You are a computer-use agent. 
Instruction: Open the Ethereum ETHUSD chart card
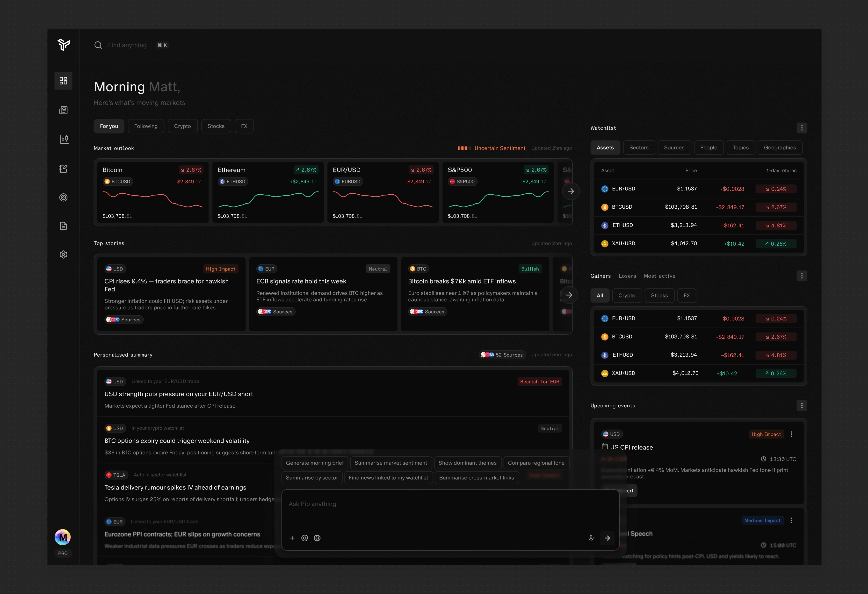(268, 192)
